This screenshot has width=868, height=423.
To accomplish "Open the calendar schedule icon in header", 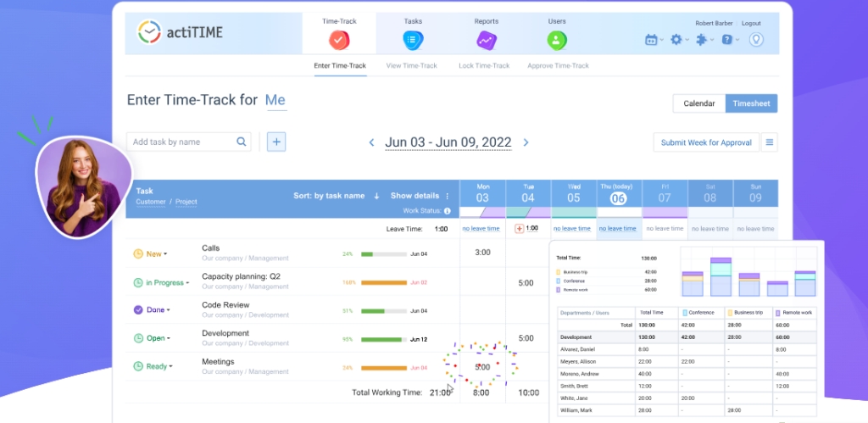I will (651, 40).
